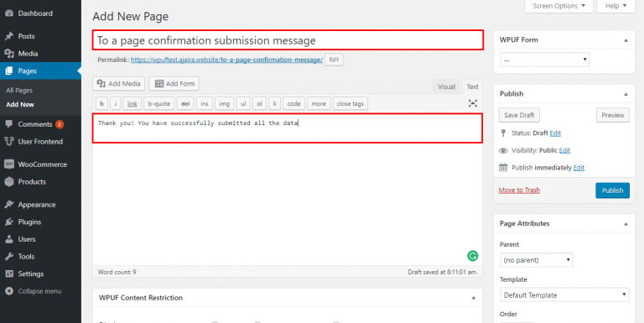This screenshot has height=323, width=644.
Task: Click the Tools wrench icon
Action: [9, 257]
